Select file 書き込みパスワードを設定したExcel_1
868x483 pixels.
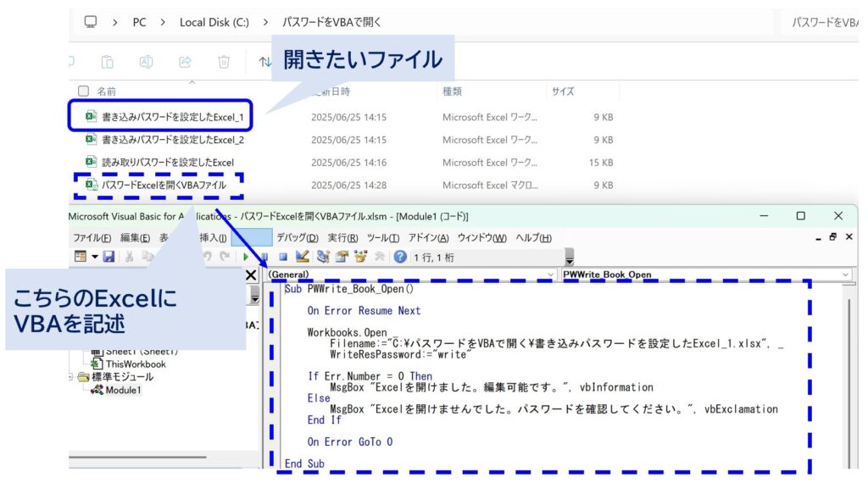coord(172,117)
